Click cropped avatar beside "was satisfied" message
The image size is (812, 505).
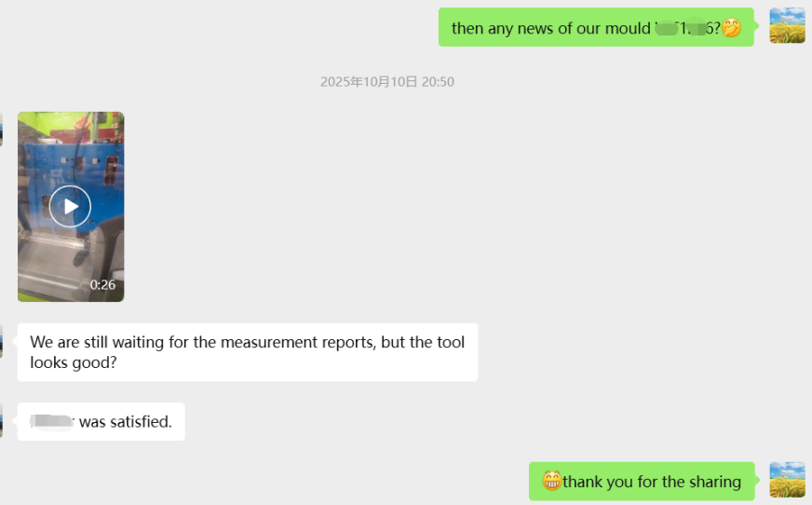(x=1, y=420)
